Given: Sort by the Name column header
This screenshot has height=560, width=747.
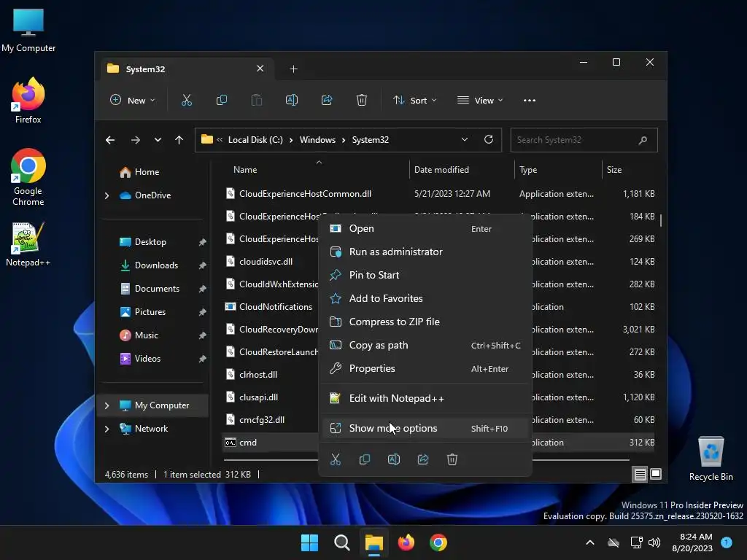Looking at the screenshot, I should click(x=245, y=170).
